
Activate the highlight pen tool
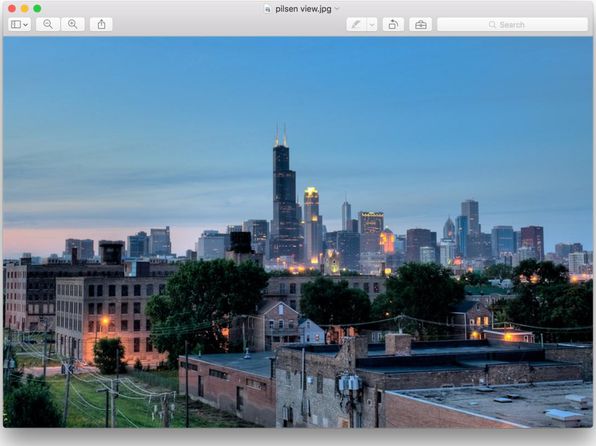click(356, 25)
